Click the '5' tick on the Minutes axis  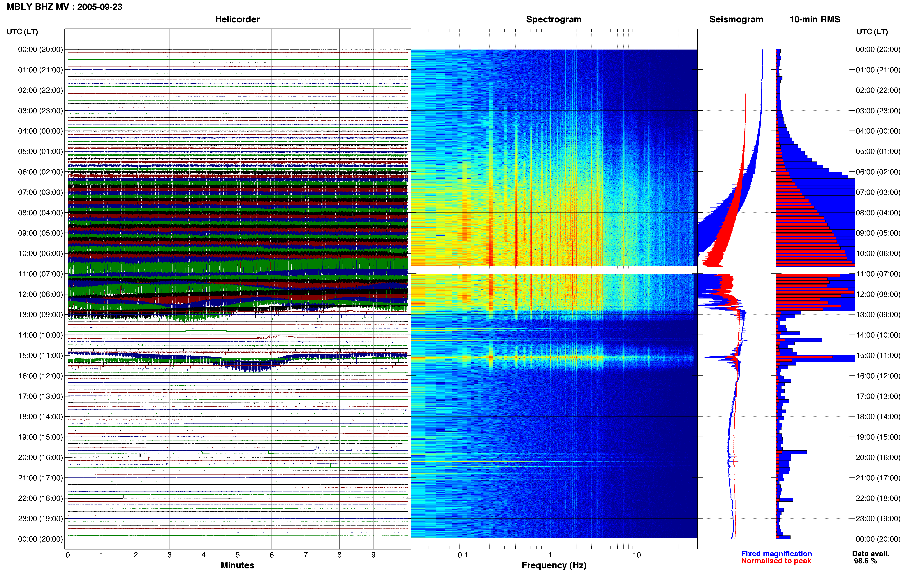click(238, 555)
